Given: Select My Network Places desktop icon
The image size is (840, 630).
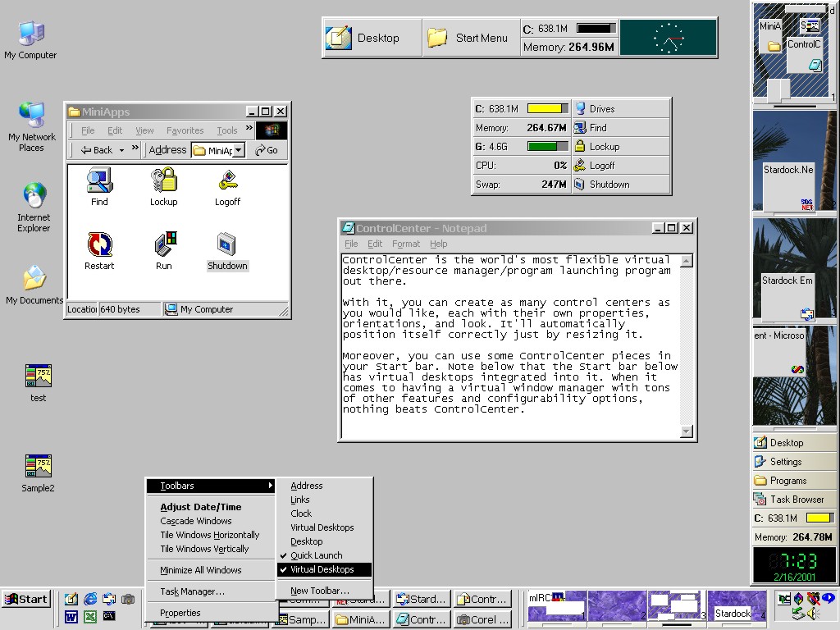Looking at the screenshot, I should [32, 126].
